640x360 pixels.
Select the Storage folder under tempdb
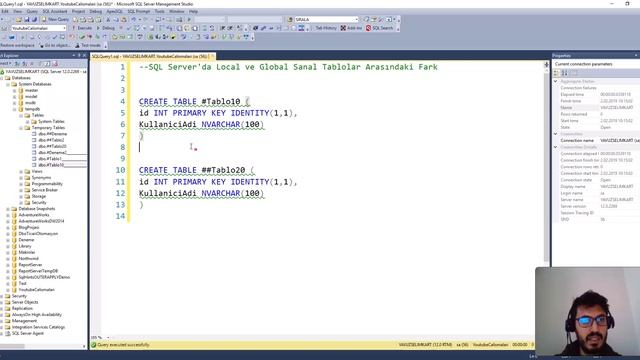point(39,196)
